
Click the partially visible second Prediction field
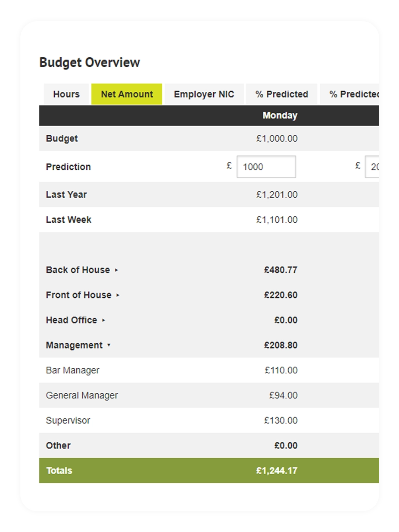(x=372, y=167)
